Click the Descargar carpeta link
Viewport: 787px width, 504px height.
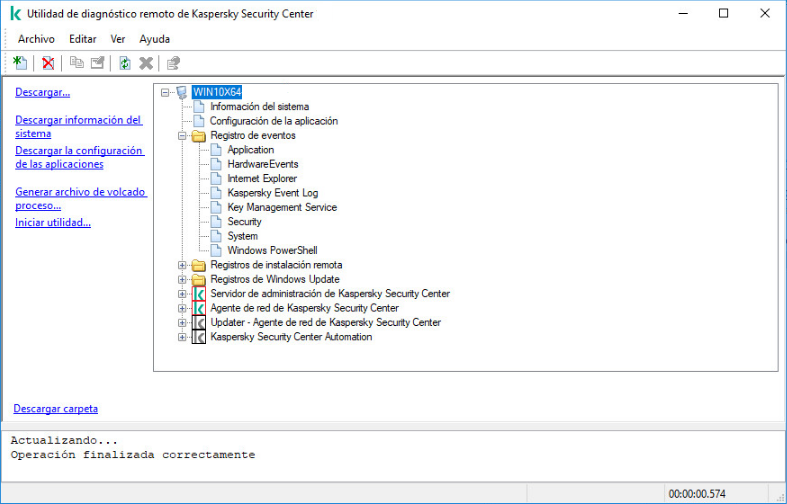pyautogui.click(x=55, y=409)
